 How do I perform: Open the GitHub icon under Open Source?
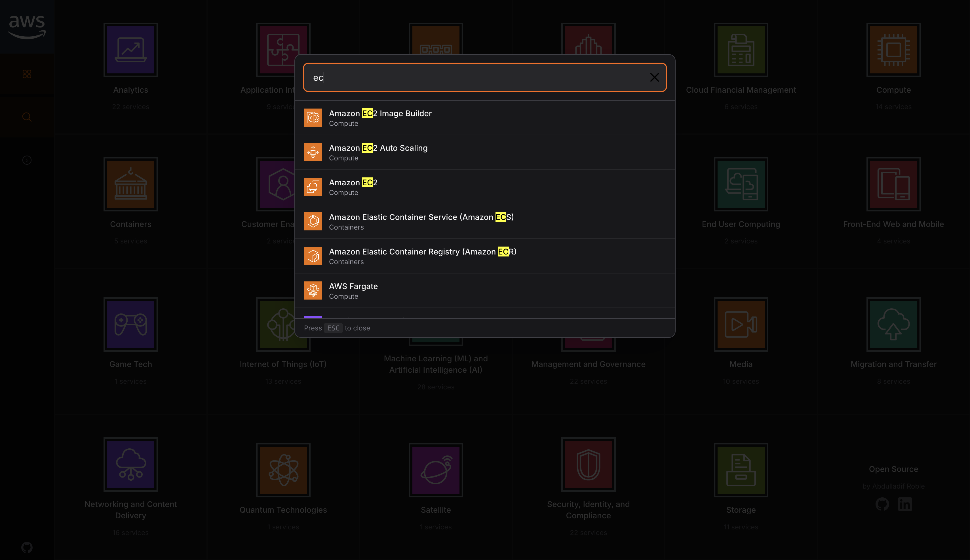tap(882, 504)
